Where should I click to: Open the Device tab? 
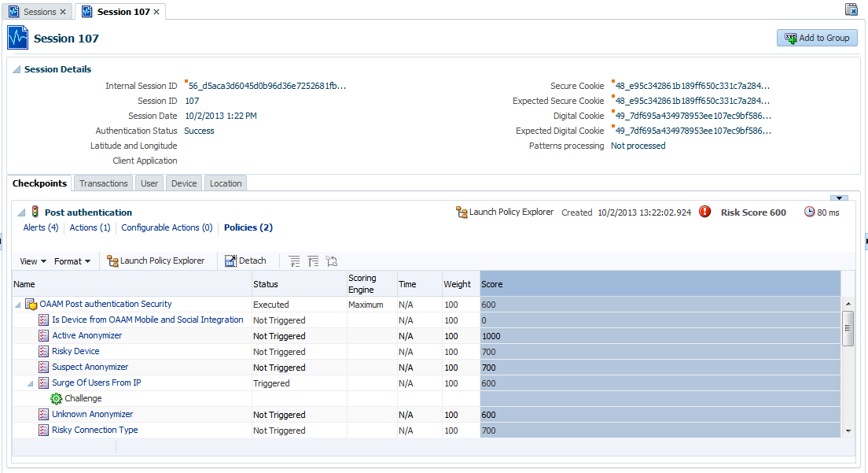pyautogui.click(x=184, y=183)
